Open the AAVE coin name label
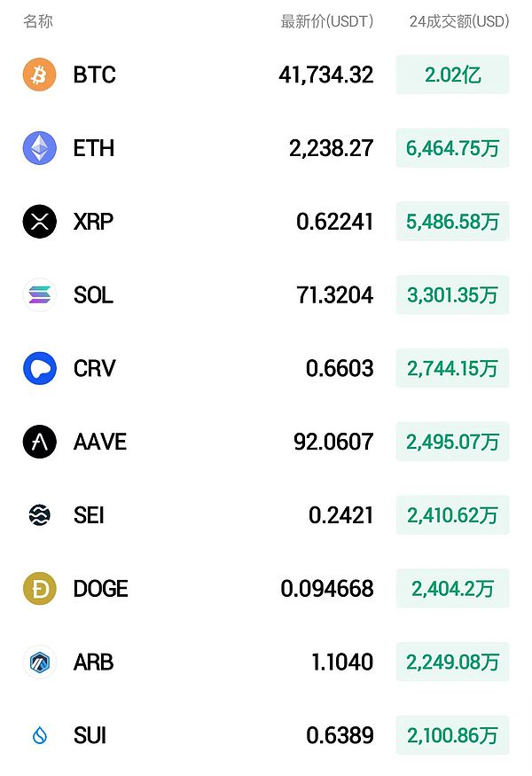This screenshot has height=776, width=532. pyautogui.click(x=99, y=442)
